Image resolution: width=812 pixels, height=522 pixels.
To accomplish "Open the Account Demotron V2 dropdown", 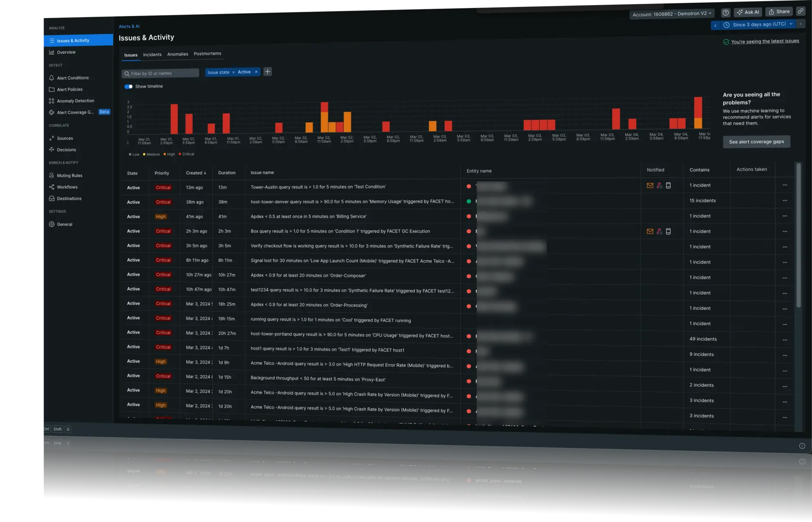I will point(672,14).
